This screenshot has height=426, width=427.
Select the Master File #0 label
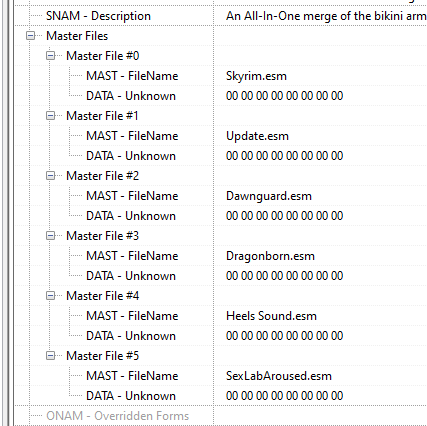coord(103,56)
